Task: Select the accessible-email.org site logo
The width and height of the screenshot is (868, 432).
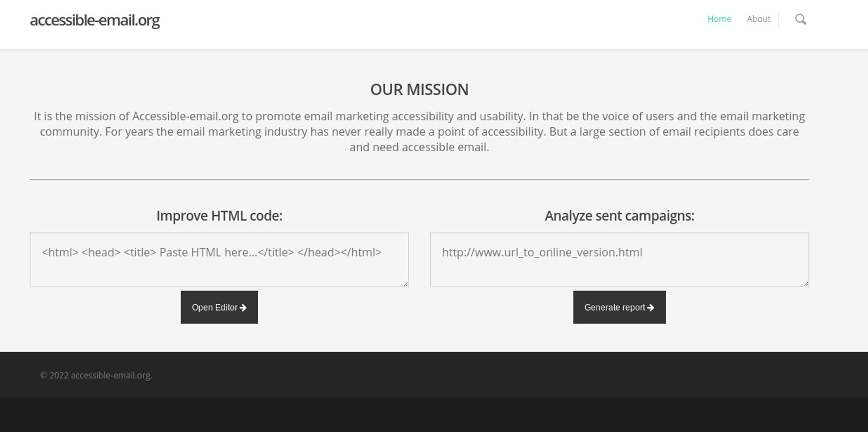Action: 95,20
